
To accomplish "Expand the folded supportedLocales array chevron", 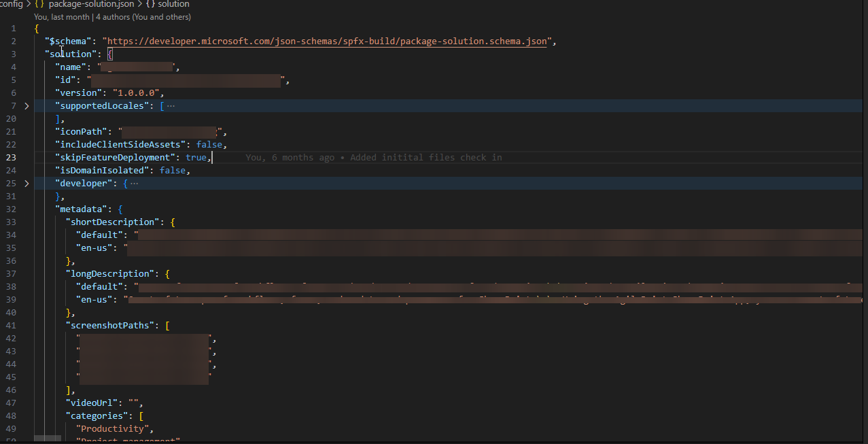I will 27,105.
